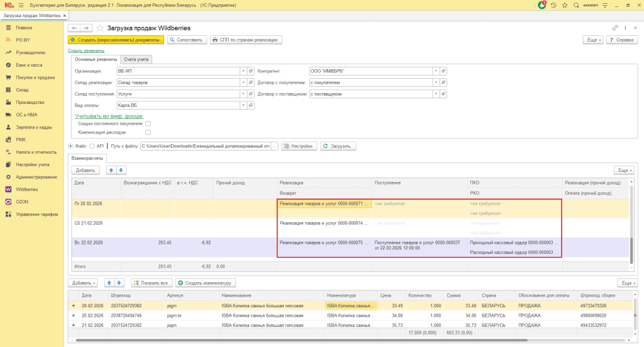644x347 pixels.
Task: Open the history clock icon
Action: [553, 5]
